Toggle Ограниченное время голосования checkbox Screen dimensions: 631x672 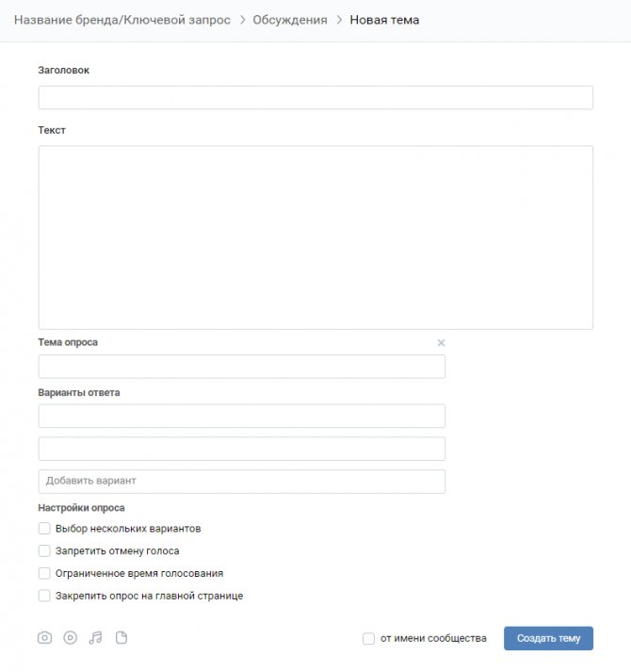44,573
